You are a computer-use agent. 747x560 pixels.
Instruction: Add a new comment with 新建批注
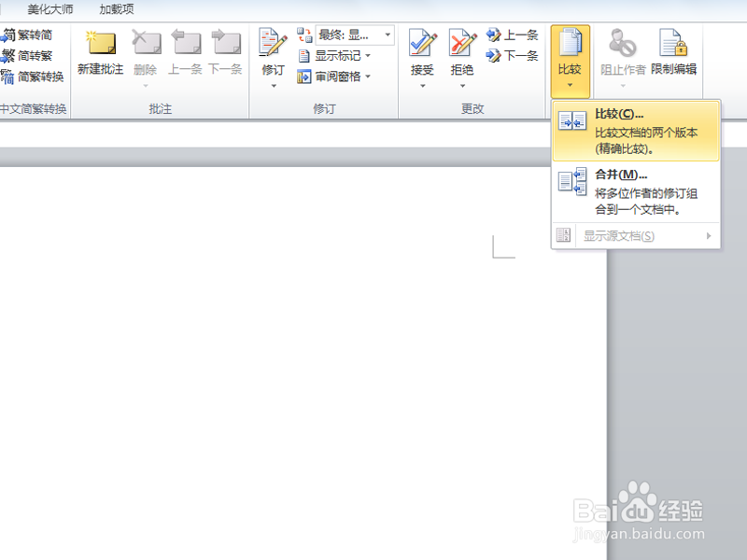click(x=101, y=52)
